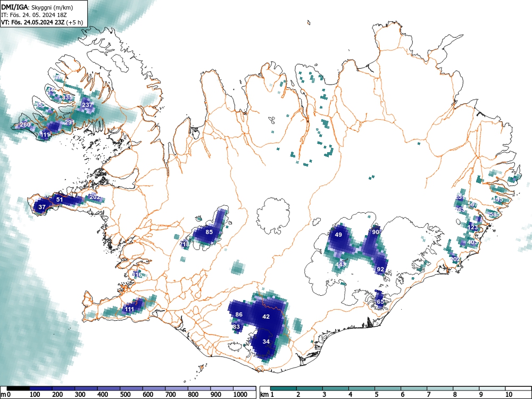The height and width of the screenshot is (399, 532).
Task: Select the 'VT: Fös. 24.05.2024 23Z (+5 h)' line
Action: [41, 22]
